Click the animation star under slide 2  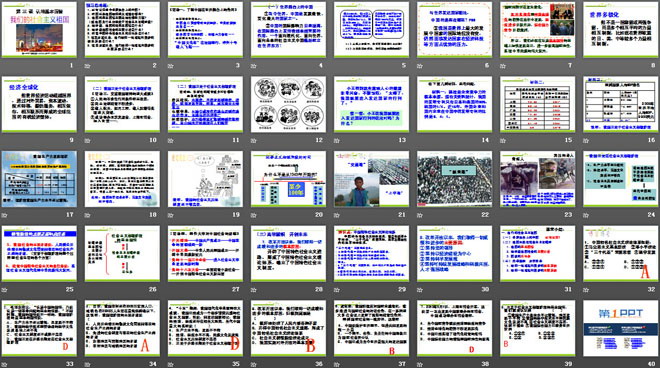(x=88, y=66)
